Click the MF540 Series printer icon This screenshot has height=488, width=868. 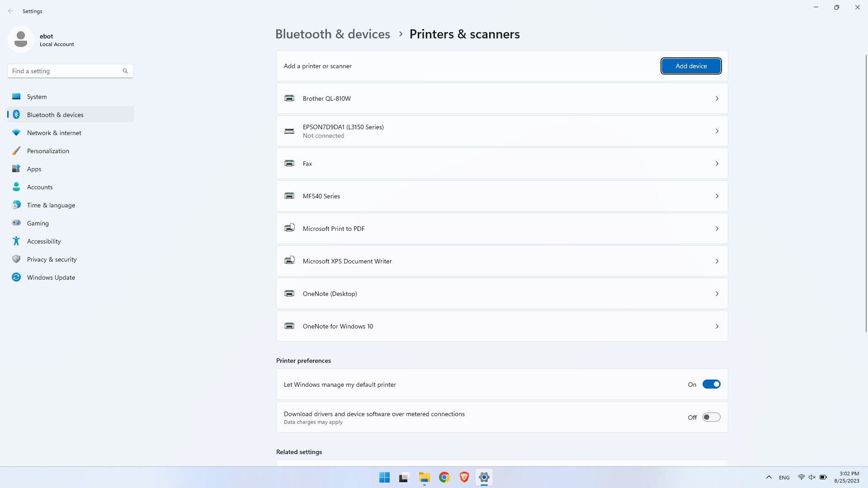click(x=289, y=196)
